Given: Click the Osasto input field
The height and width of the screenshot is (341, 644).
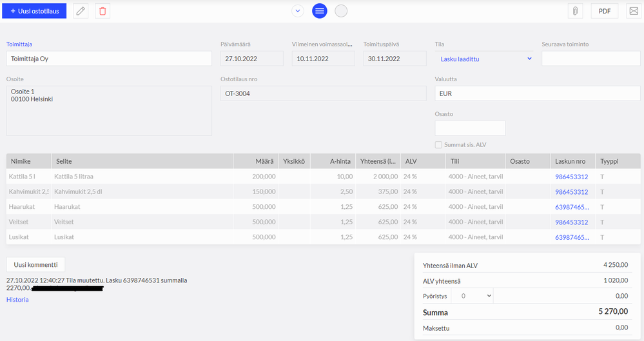Looking at the screenshot, I should [x=470, y=128].
